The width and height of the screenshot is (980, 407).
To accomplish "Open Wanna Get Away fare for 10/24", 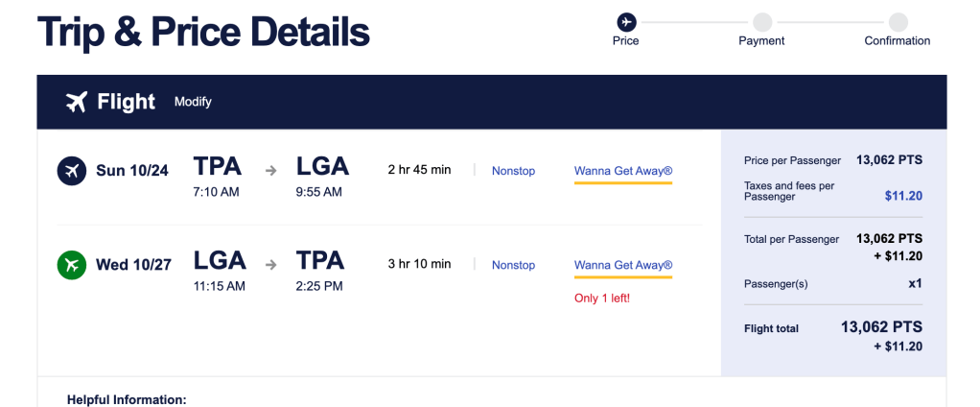I will tap(622, 171).
